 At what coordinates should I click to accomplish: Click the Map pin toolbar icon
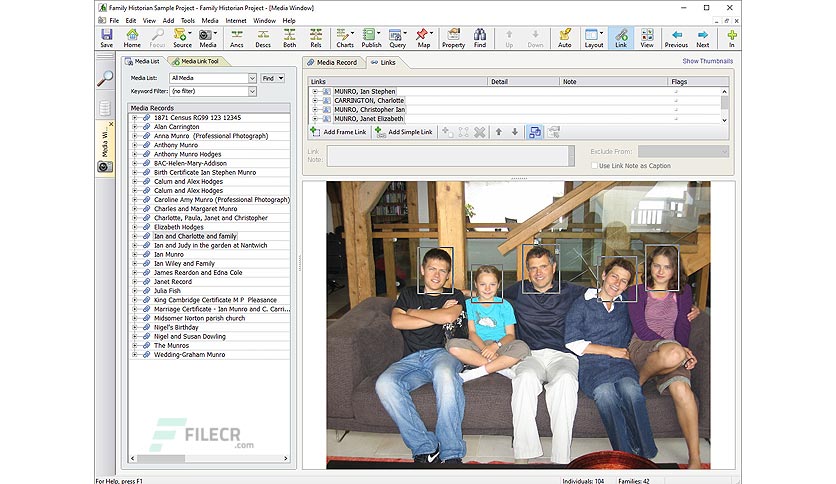click(423, 38)
